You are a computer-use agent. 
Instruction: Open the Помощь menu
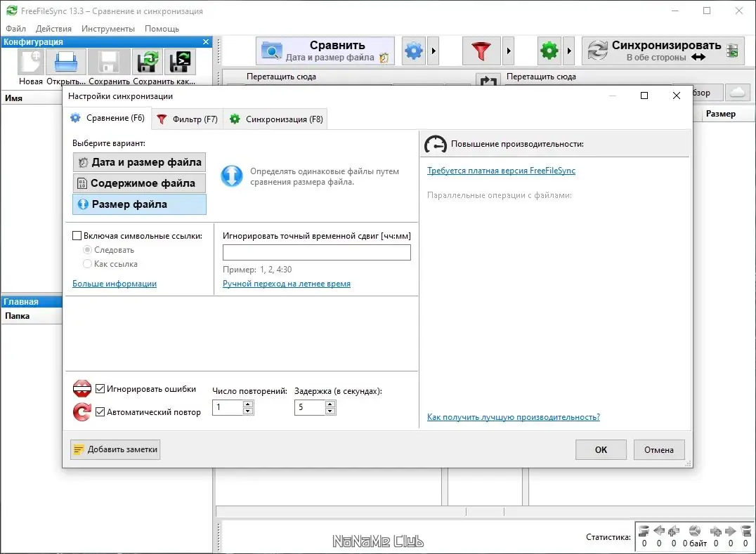click(x=162, y=28)
